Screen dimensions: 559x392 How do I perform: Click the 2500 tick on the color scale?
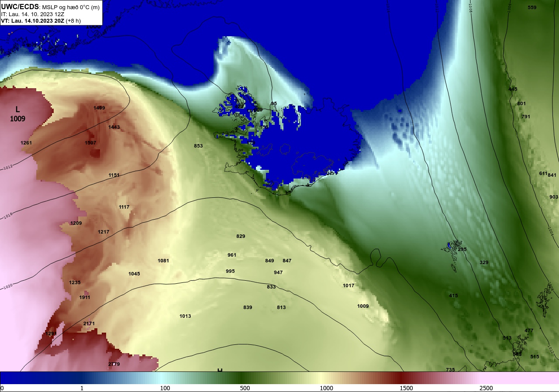(486, 388)
